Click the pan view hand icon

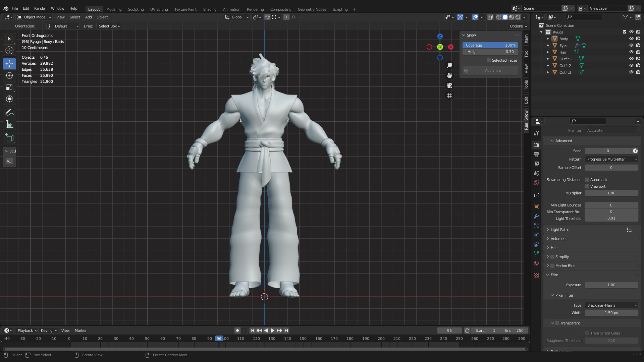pos(449,75)
